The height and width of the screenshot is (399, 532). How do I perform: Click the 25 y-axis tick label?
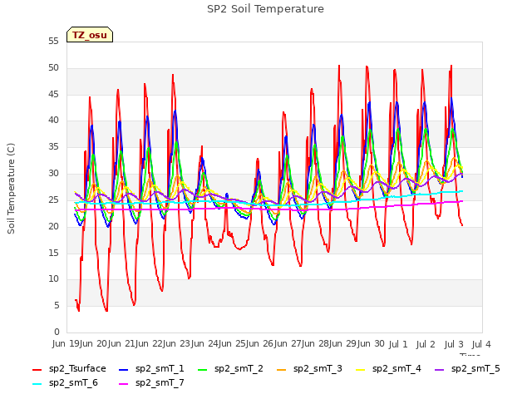(53, 199)
